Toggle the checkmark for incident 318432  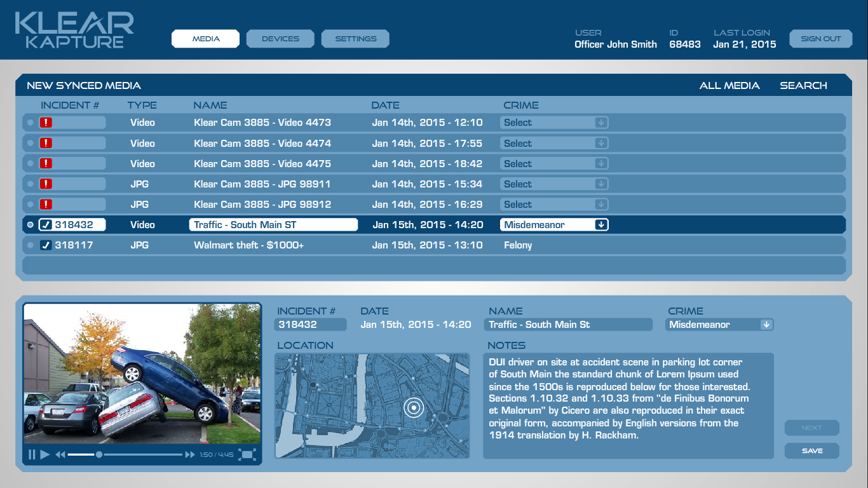(x=46, y=225)
